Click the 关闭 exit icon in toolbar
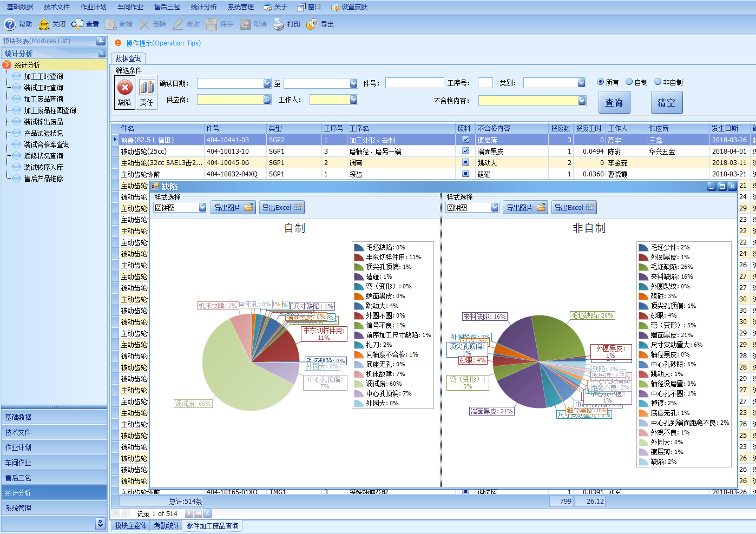Image resolution: width=756 pixels, height=534 pixels. (x=44, y=24)
